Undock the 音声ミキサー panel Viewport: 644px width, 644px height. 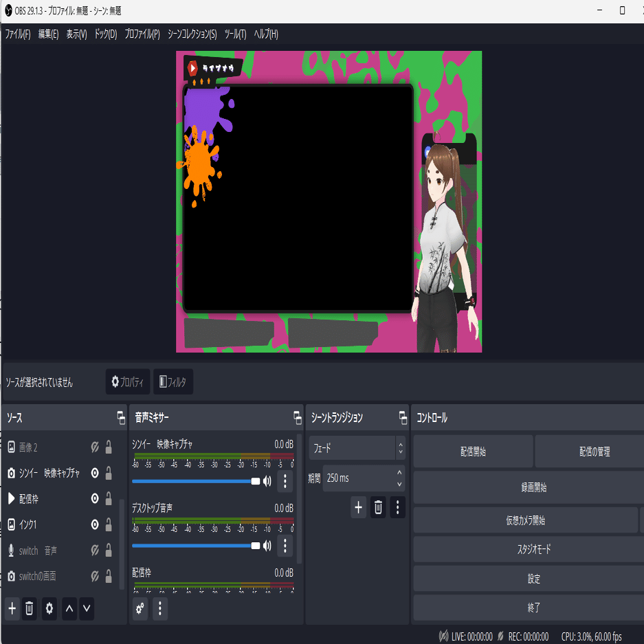[x=298, y=418]
